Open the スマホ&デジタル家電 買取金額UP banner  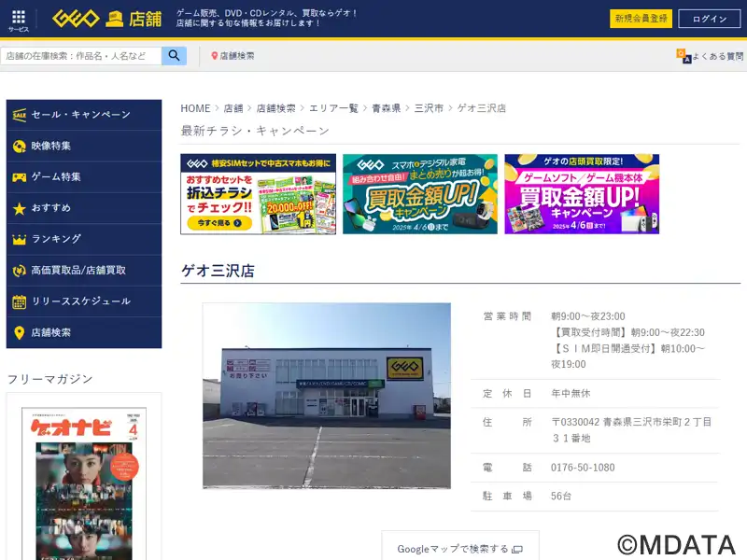pos(419,194)
